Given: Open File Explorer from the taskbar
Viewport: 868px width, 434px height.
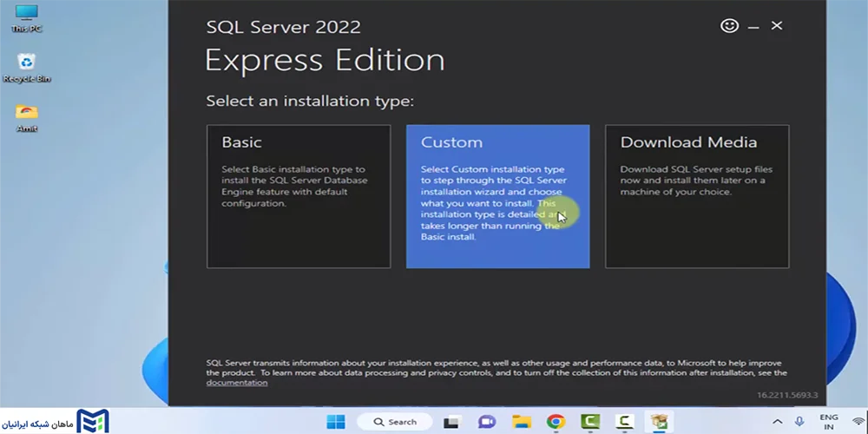Looking at the screenshot, I should 522,423.
